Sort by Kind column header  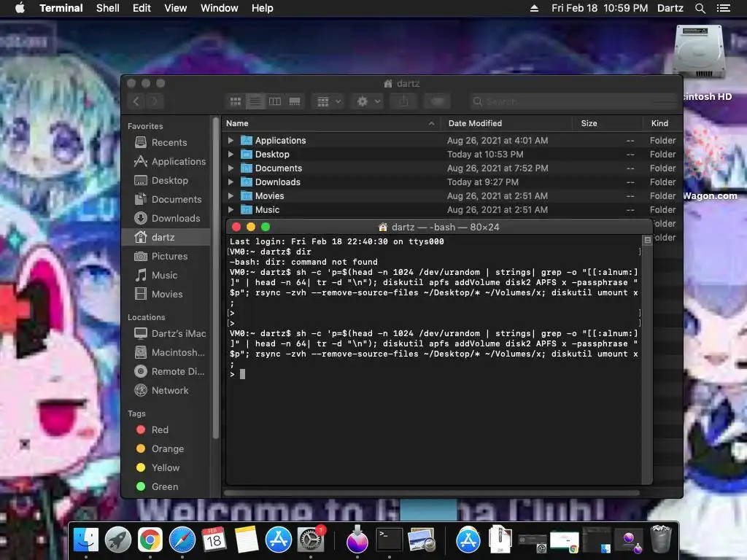click(x=662, y=123)
